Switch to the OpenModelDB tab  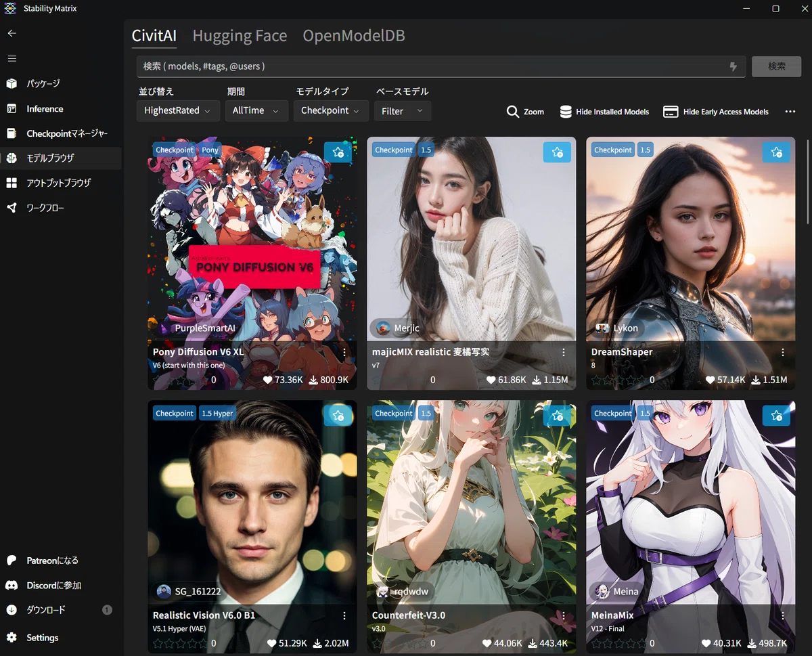pyautogui.click(x=354, y=36)
